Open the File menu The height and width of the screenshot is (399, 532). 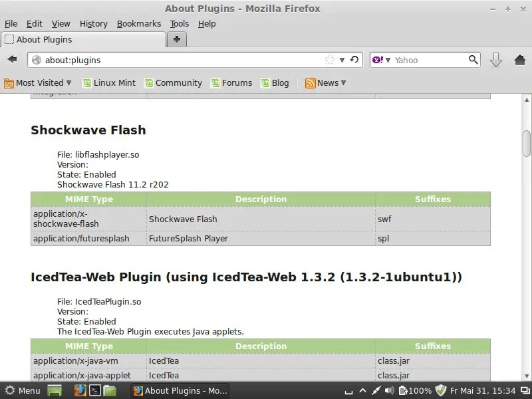pyautogui.click(x=11, y=24)
